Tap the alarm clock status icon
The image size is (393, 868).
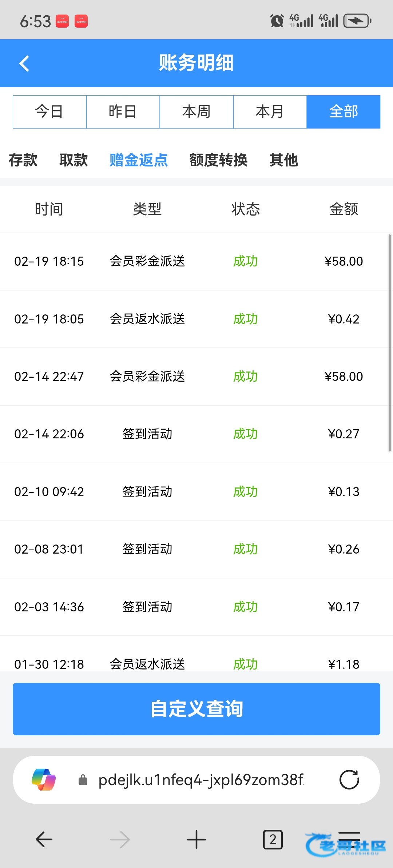pyautogui.click(x=277, y=21)
